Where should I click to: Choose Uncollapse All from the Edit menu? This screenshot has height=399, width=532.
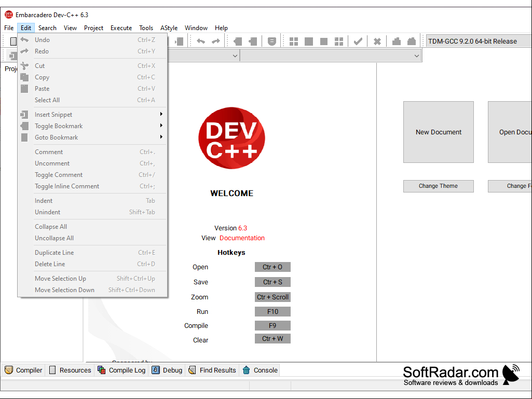pyautogui.click(x=92, y=238)
